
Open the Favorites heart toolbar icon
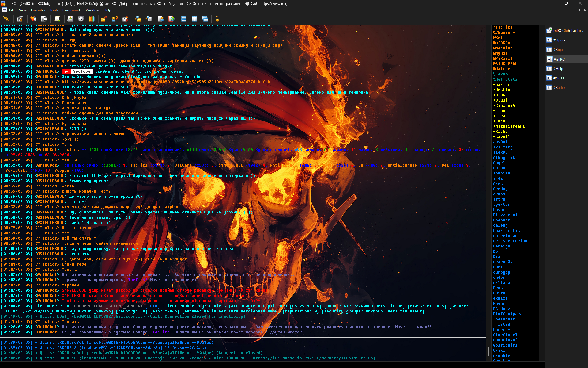tap(33, 19)
